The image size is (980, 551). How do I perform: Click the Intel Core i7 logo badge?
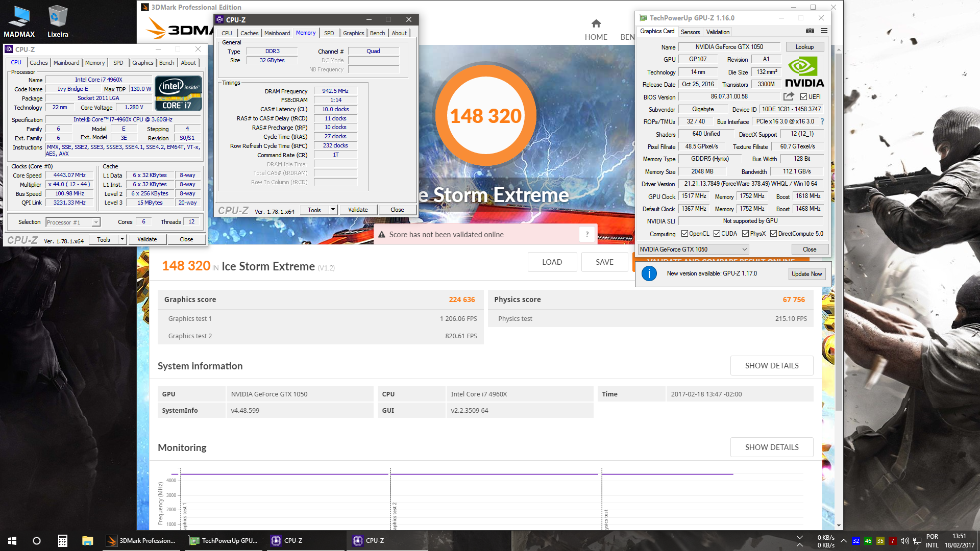178,93
